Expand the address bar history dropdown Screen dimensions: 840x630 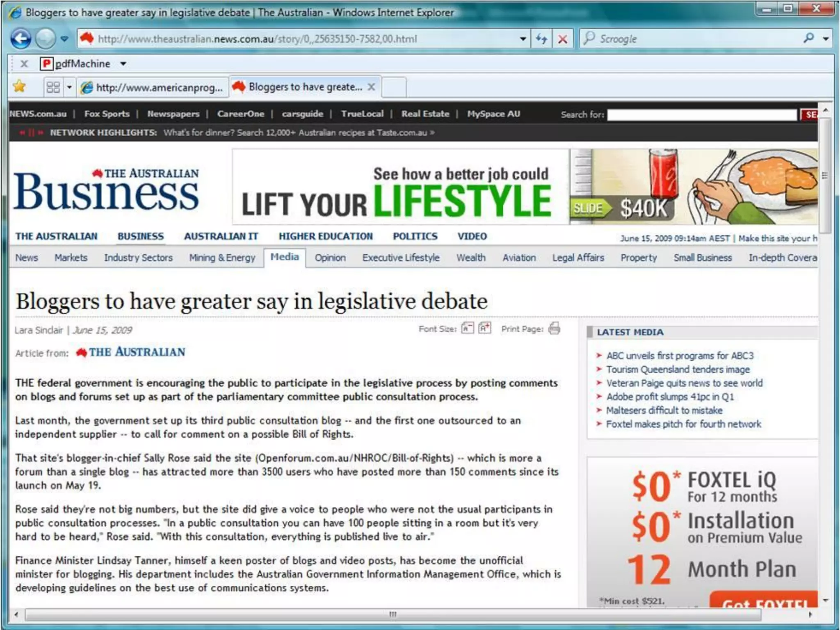click(523, 39)
